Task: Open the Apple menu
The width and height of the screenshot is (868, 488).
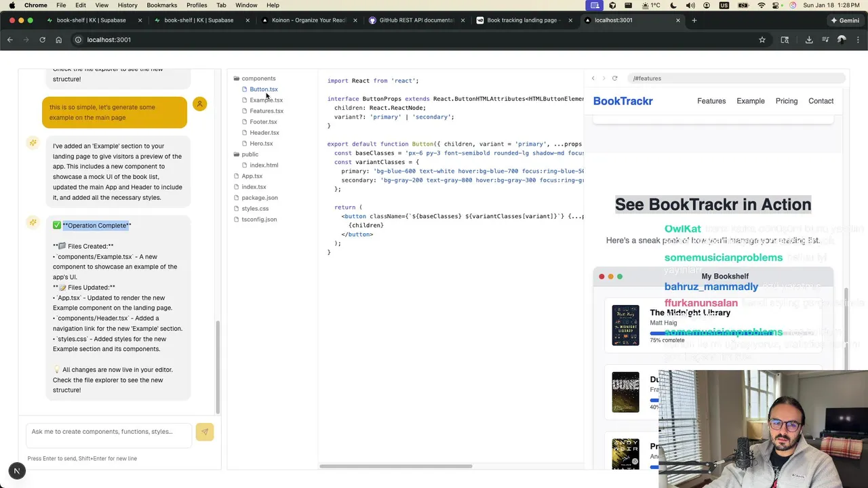Action: click(x=12, y=5)
